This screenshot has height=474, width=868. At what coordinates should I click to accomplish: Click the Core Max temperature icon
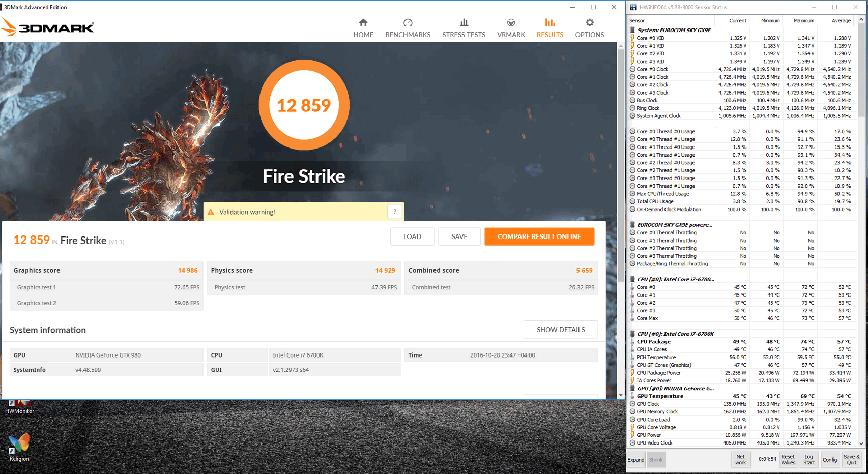click(x=632, y=318)
